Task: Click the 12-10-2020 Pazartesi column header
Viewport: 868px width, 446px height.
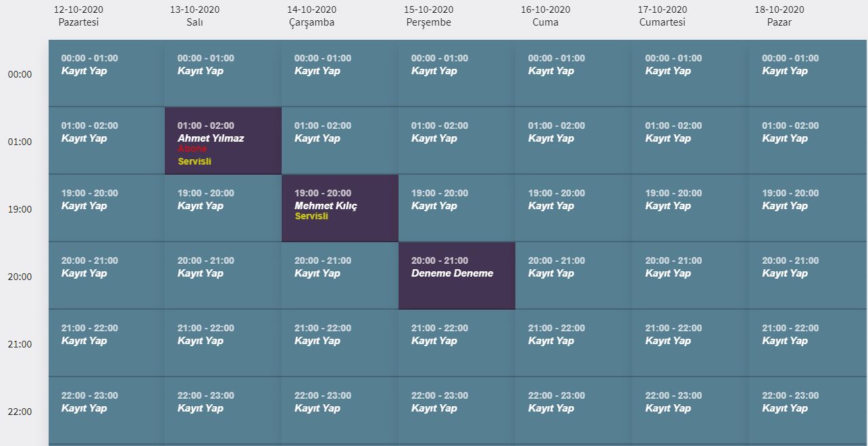Action: click(x=78, y=16)
